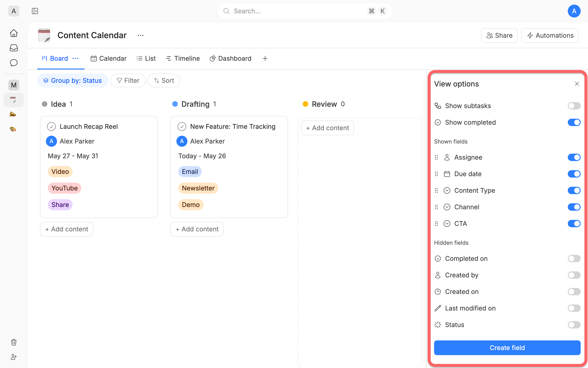588x368 pixels.
Task: Switch to the Board tab
Action: tap(55, 58)
